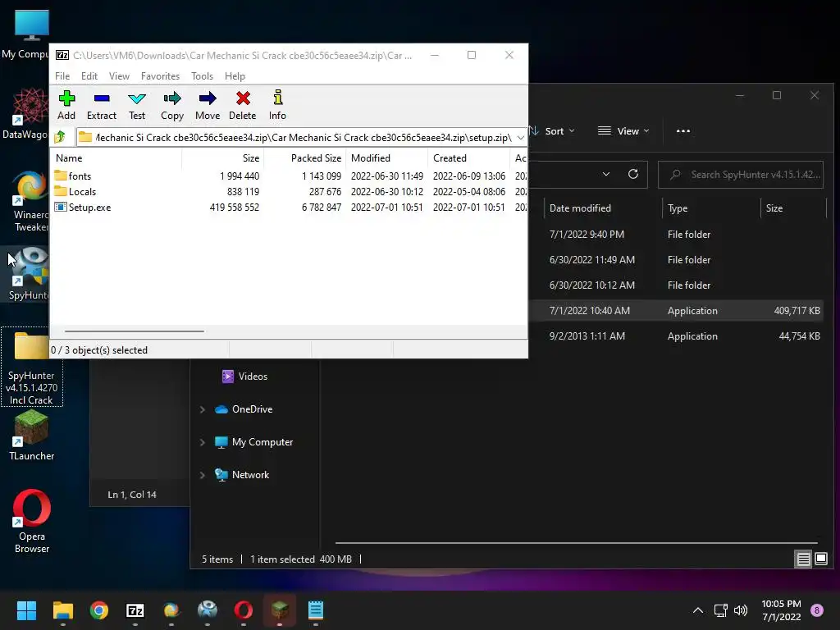Image resolution: width=840 pixels, height=630 pixels.
Task: Open the Help menu in 7-Zip
Action: tap(235, 76)
